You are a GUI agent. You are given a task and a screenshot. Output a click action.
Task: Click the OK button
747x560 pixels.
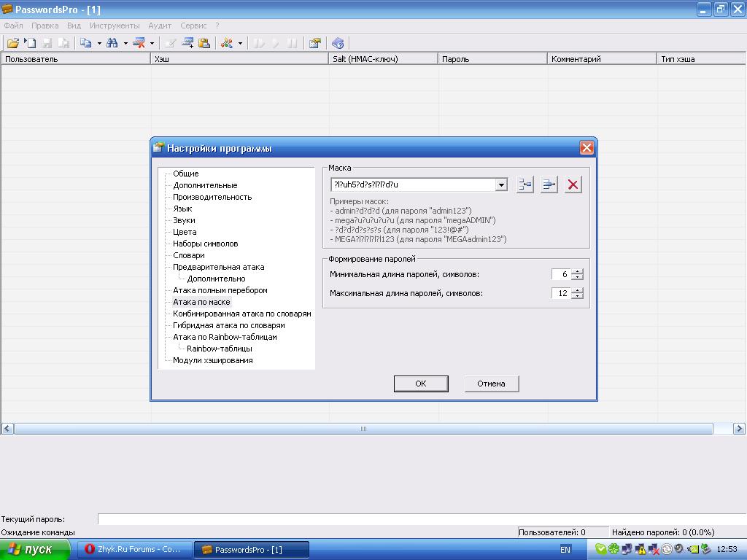[421, 384]
